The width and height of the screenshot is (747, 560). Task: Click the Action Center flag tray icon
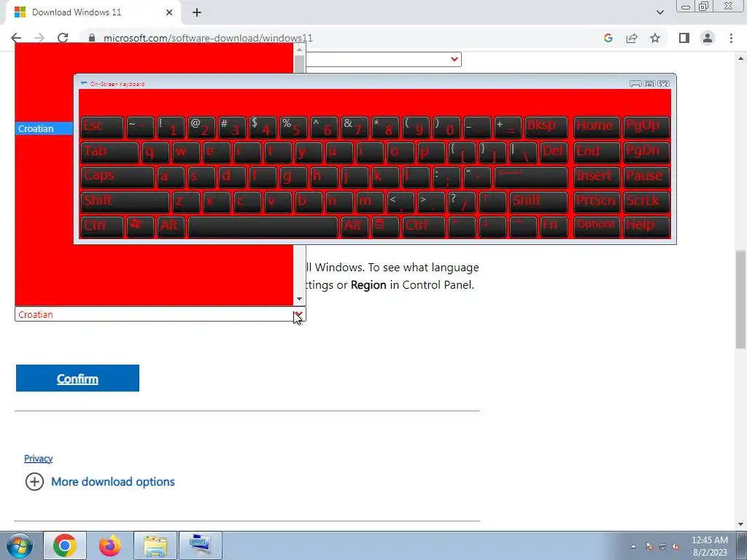(649, 547)
